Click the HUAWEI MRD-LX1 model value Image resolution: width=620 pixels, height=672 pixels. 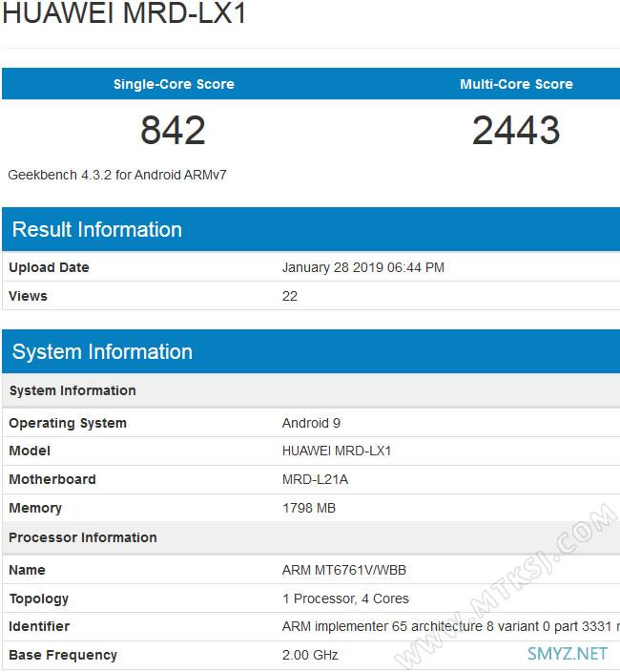point(337,451)
